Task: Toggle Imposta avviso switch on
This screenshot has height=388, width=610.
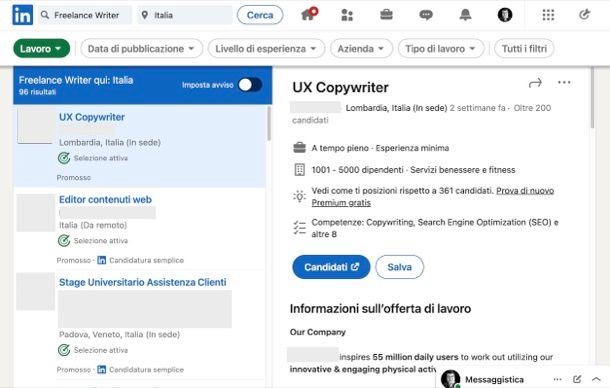Action: [x=250, y=84]
